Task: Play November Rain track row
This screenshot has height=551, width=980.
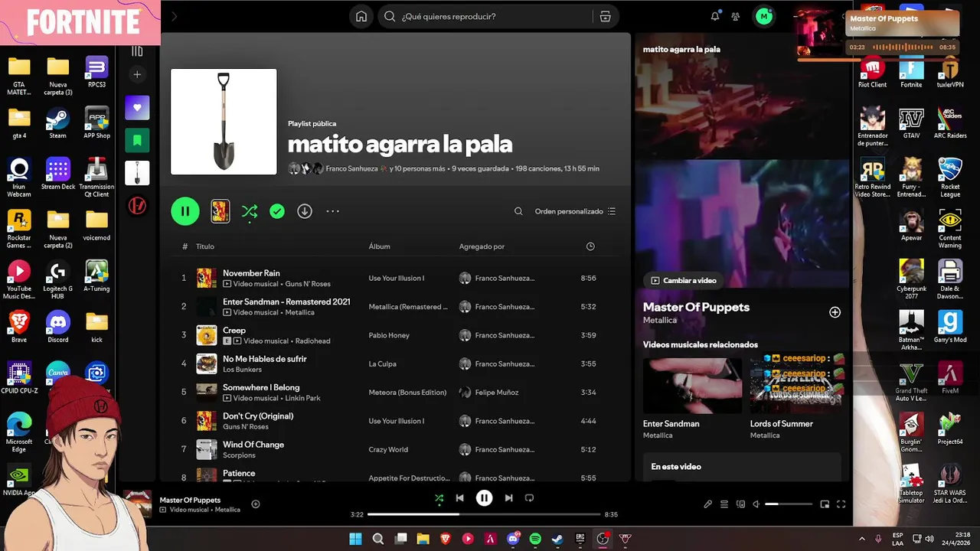Action: point(394,278)
